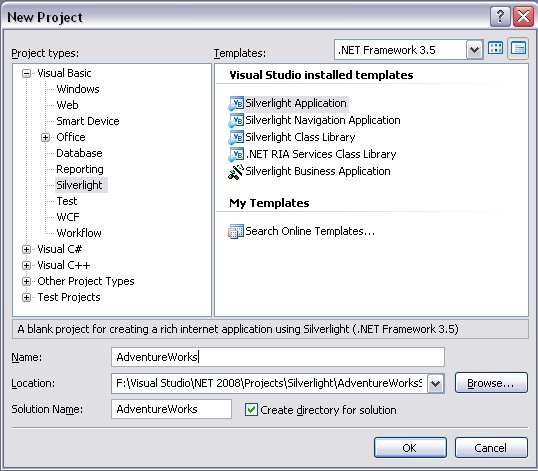Screen dimensions: 538x471
Task: Select Test project type under Visual Basic
Action: coord(67,201)
